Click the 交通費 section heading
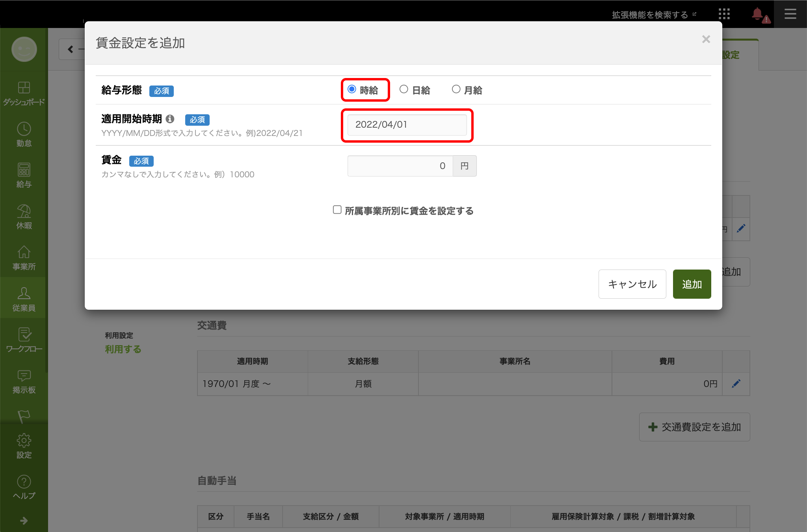807x532 pixels. click(x=212, y=326)
